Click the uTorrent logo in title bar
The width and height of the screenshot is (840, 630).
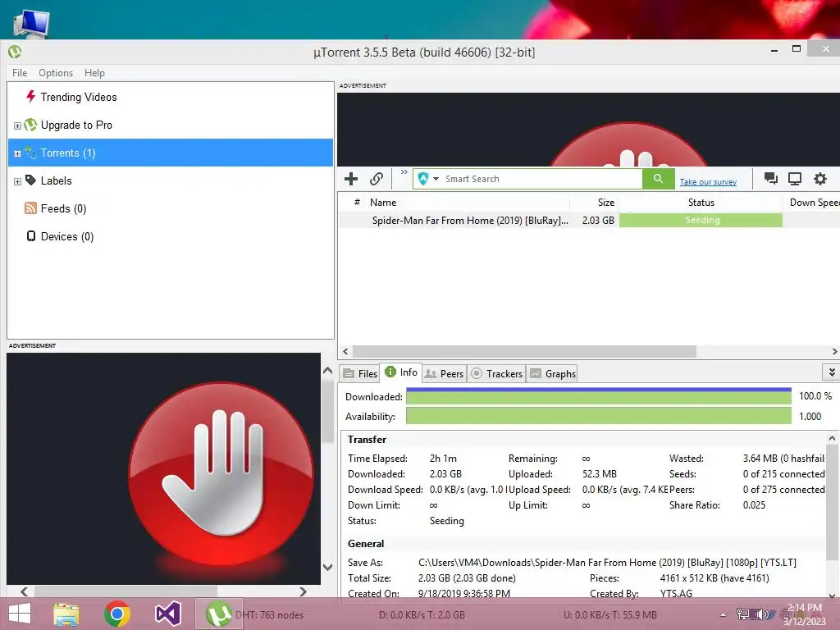15,52
